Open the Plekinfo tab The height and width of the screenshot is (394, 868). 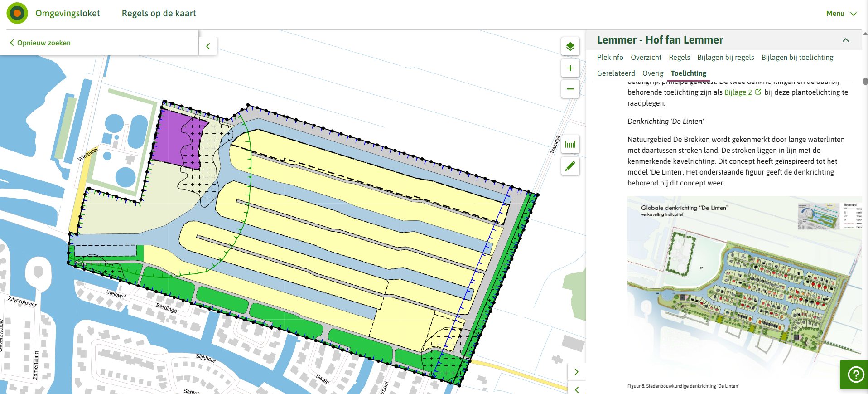pyautogui.click(x=610, y=58)
